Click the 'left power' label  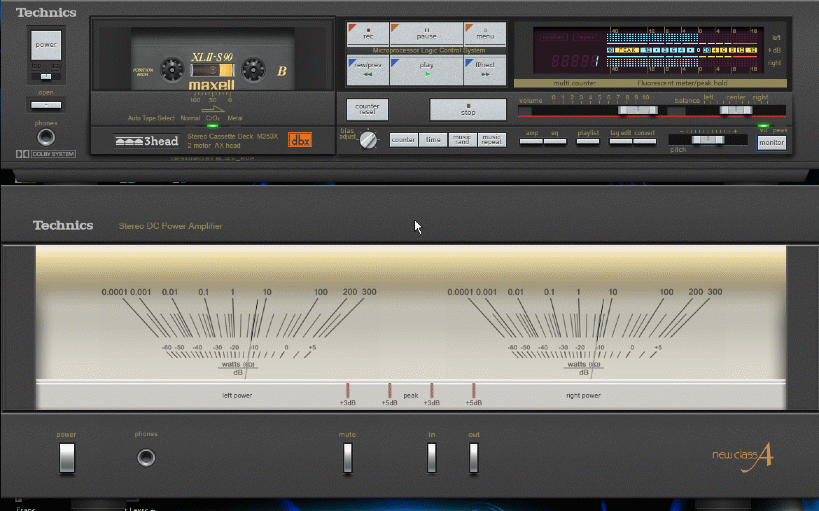coord(237,396)
